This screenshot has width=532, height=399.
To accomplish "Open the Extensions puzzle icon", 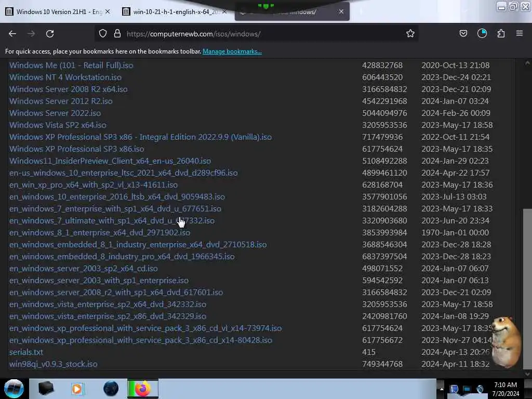I will (501, 34).
